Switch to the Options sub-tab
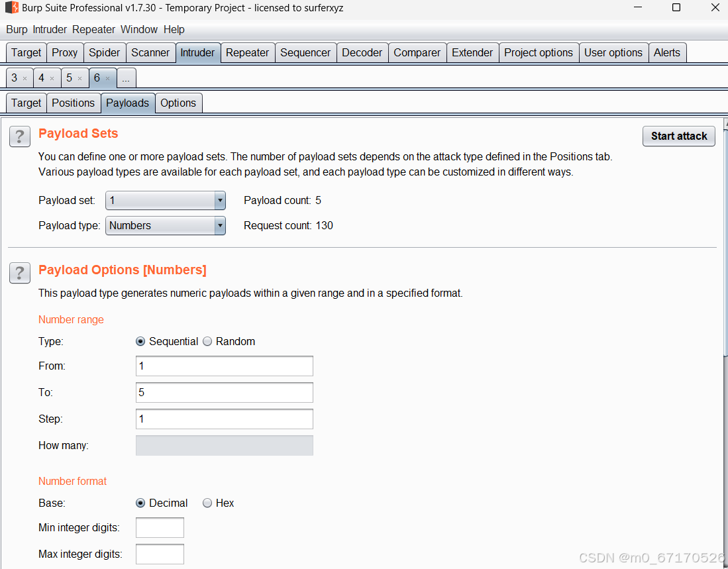This screenshot has height=569, width=728. click(178, 103)
